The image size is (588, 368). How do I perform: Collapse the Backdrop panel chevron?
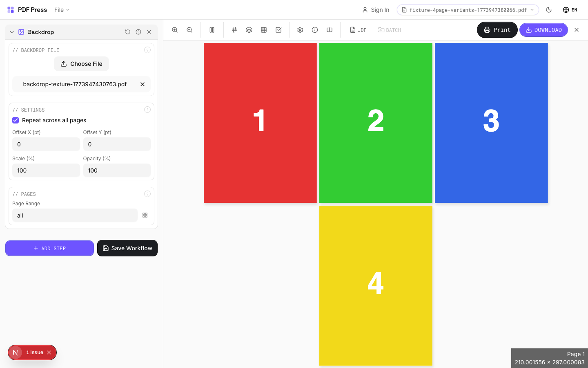click(12, 32)
